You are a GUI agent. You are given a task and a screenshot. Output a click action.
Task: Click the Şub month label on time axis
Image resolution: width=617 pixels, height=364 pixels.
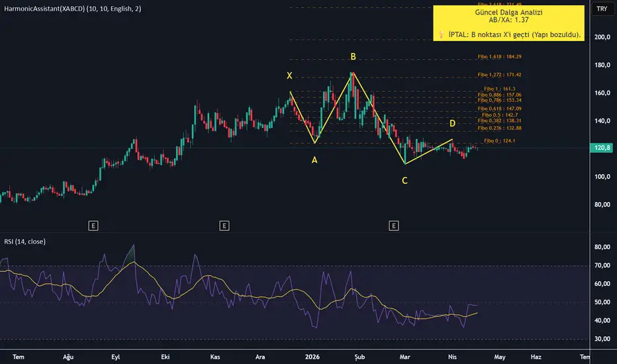coord(359,357)
